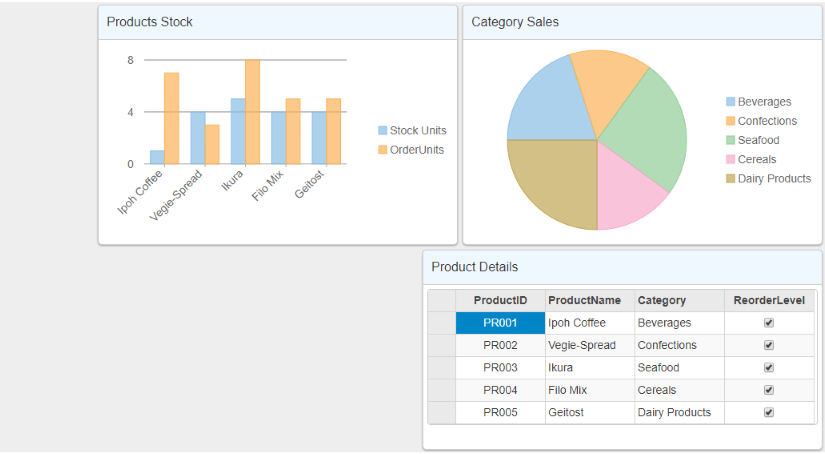Viewport: 825px width, 454px height.
Task: Click Stock Units legend color box
Action: coord(382,131)
